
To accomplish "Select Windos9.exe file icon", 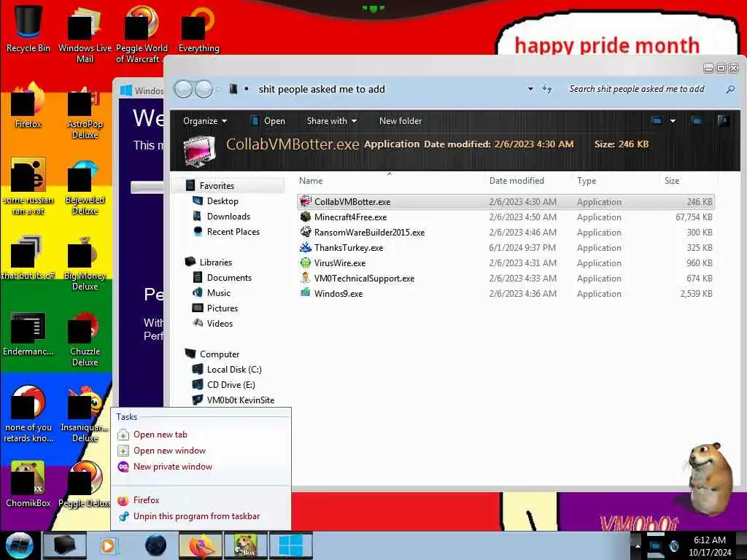I will [x=306, y=293].
